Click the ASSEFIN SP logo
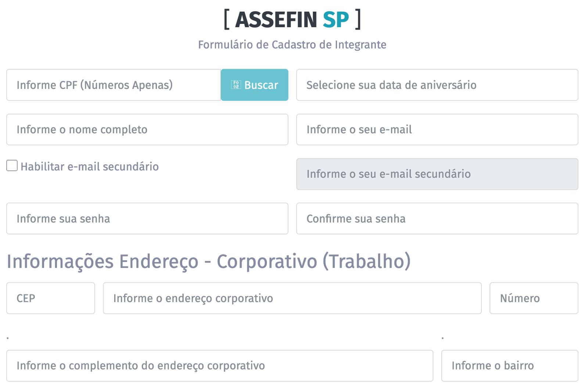Image resolution: width=588 pixels, height=386 pixels. (292, 20)
